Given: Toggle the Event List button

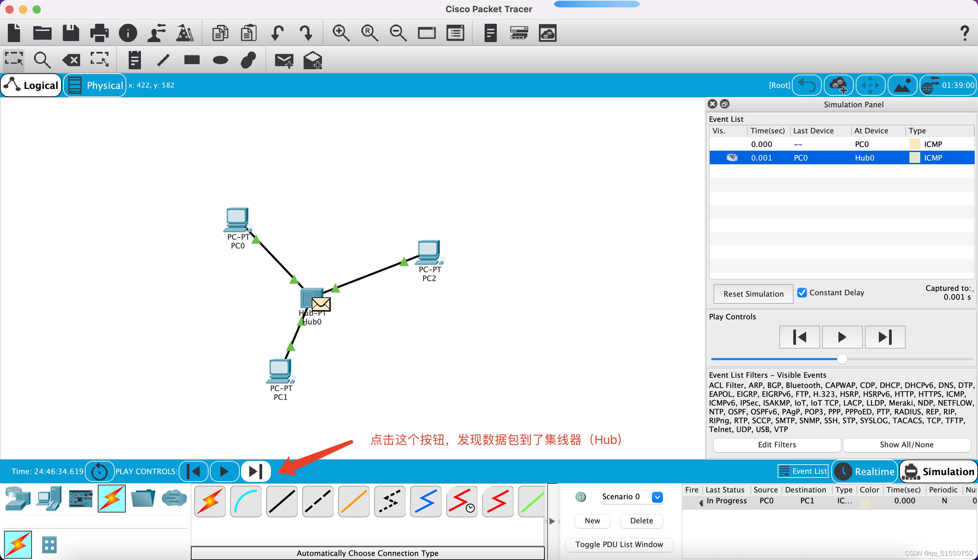Looking at the screenshot, I should coord(802,471).
